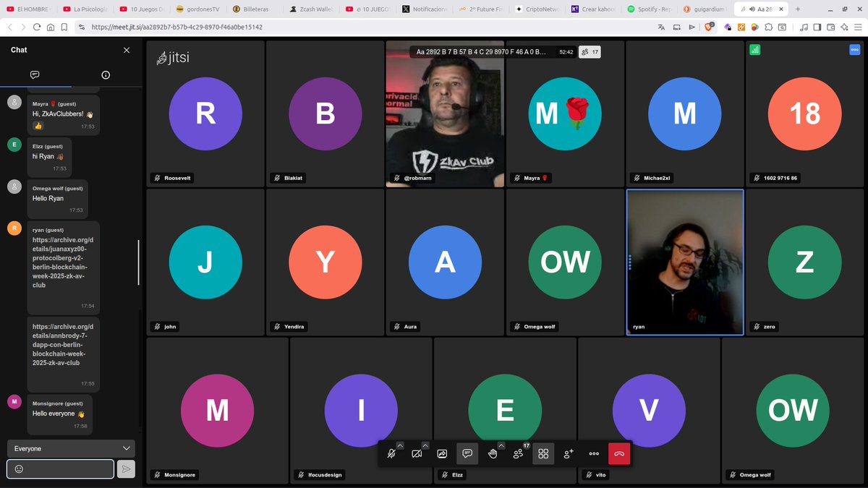Click the Monsignore 'Hello everyone' message

coord(59,414)
